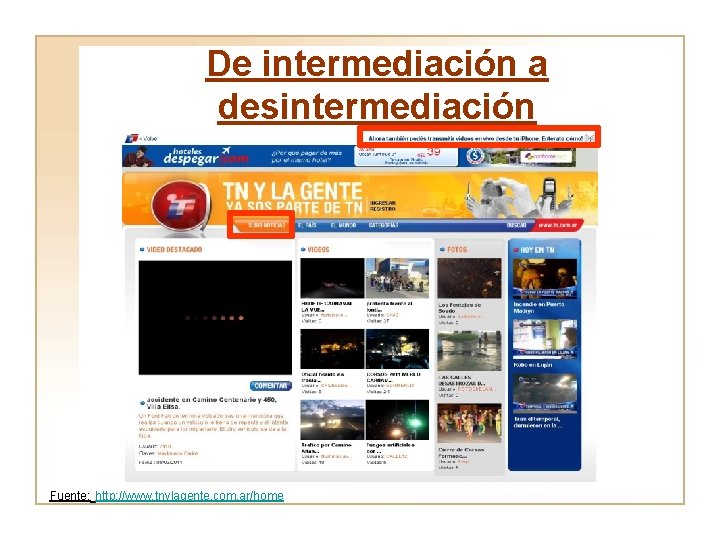
Task: Click the Ingresar link
Action: 382,203
